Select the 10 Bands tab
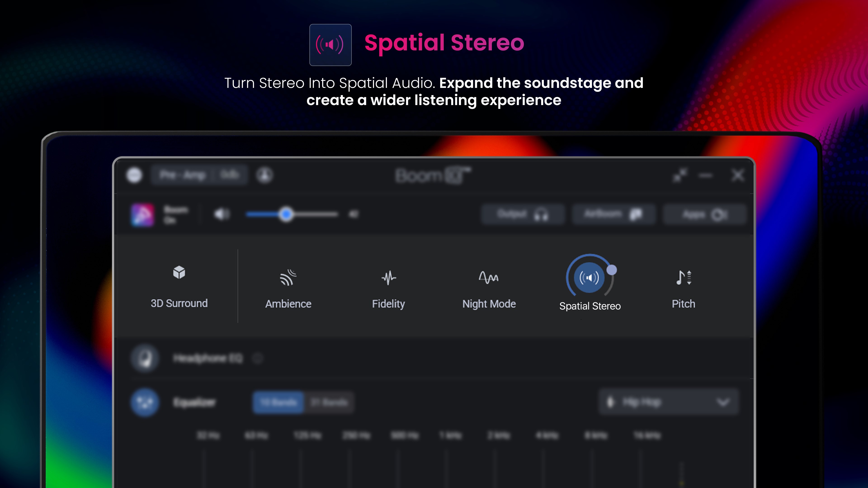Image resolution: width=868 pixels, height=488 pixels. pyautogui.click(x=278, y=402)
